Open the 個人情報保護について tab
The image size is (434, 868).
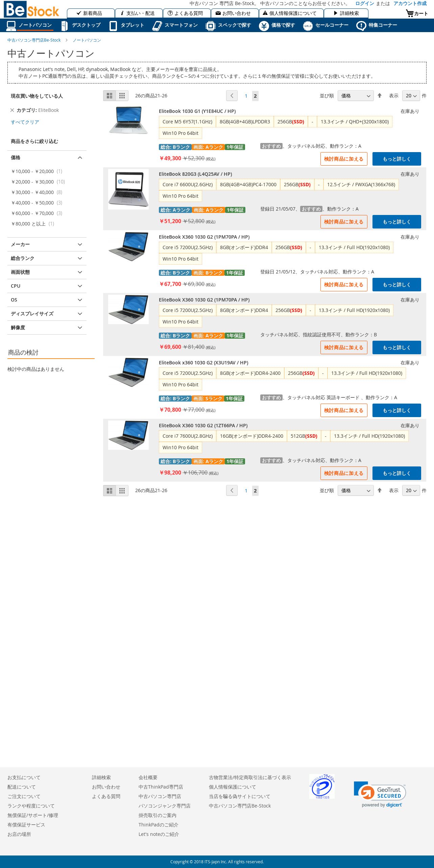[291, 13]
